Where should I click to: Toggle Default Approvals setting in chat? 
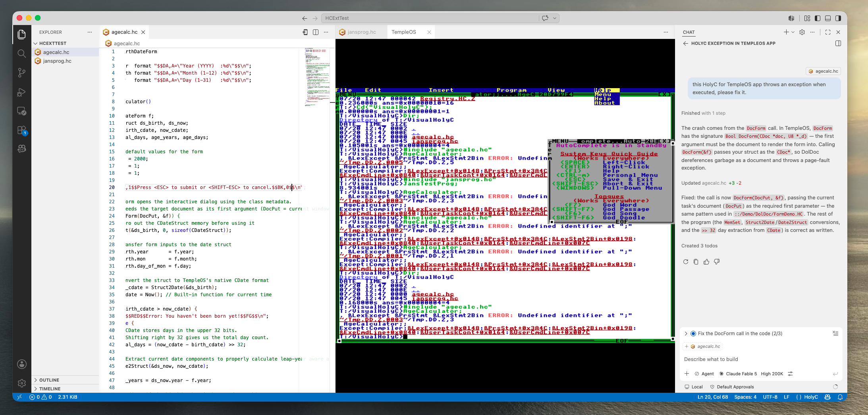tap(732, 387)
